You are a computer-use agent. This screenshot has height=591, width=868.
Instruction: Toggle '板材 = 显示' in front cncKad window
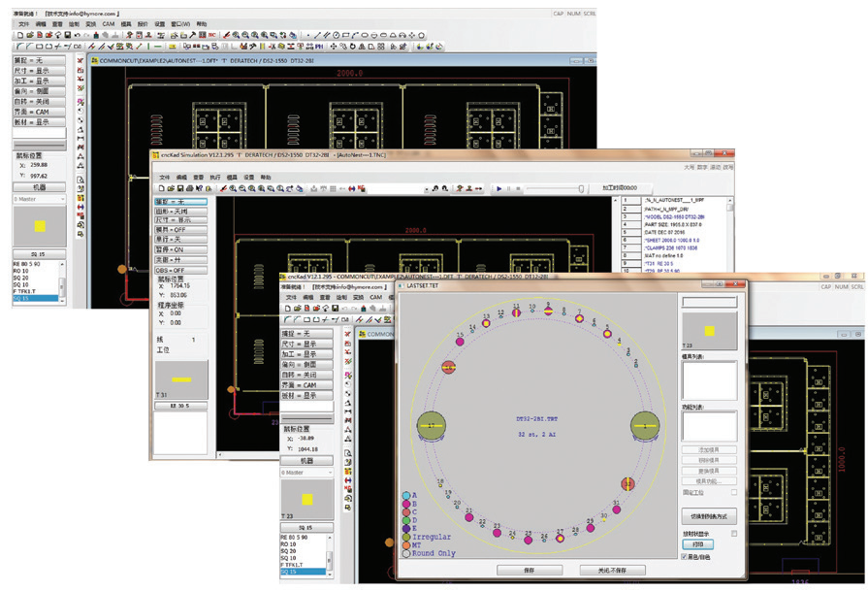pyautogui.click(x=307, y=396)
